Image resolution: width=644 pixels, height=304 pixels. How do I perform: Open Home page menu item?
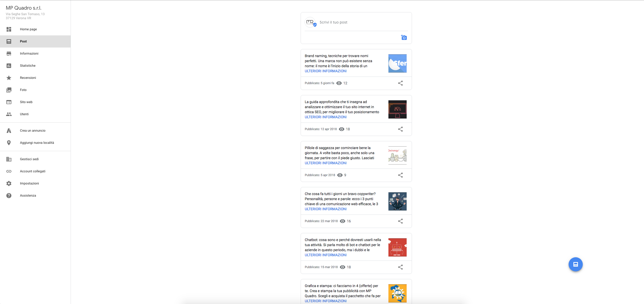35,29
